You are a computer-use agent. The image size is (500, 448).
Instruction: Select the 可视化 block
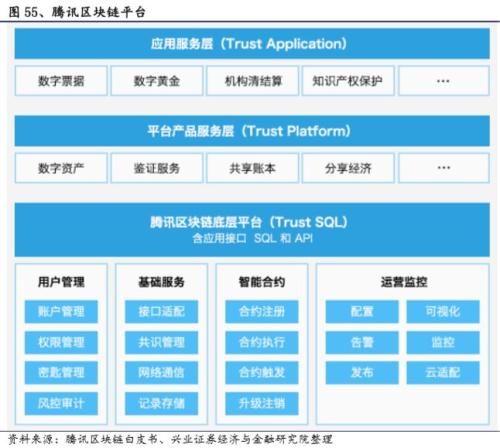(x=443, y=312)
